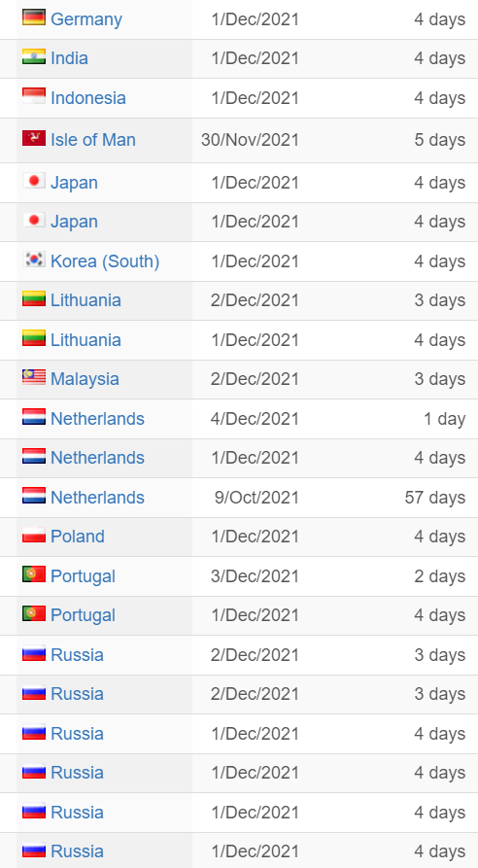Open the Korea (South) link
Image resolution: width=478 pixels, height=868 pixels.
click(x=105, y=261)
